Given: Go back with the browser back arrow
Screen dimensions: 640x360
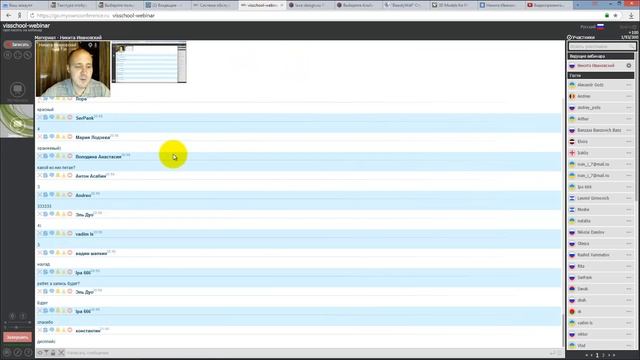Looking at the screenshot, I should coord(9,16).
